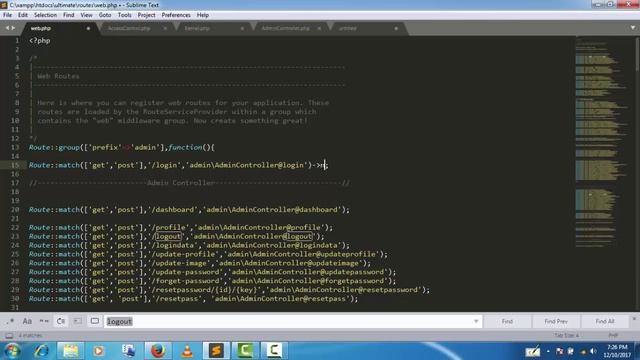This screenshot has width=640, height=360.
Task: Toggle case sensitive search option
Action: [27, 321]
